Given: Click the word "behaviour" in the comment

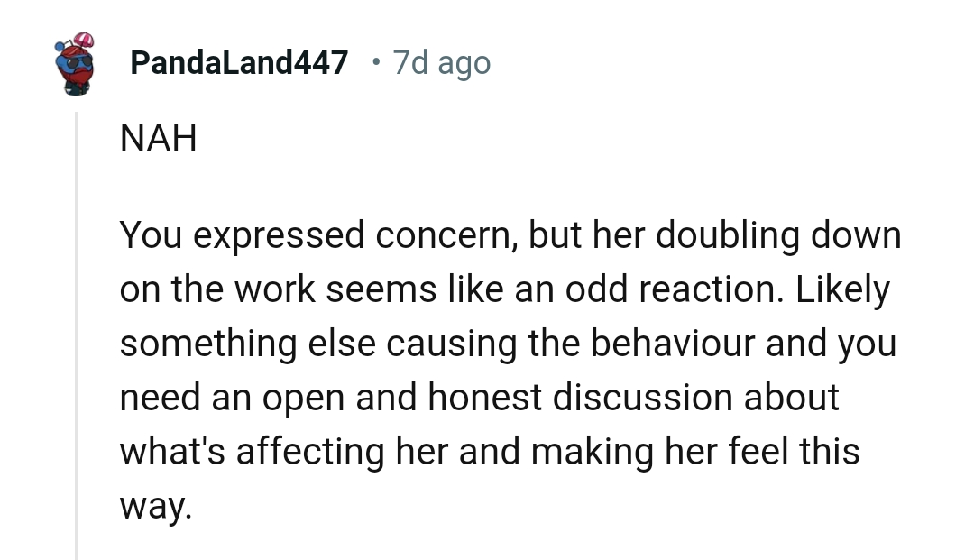Looking at the screenshot, I should coord(673,343).
